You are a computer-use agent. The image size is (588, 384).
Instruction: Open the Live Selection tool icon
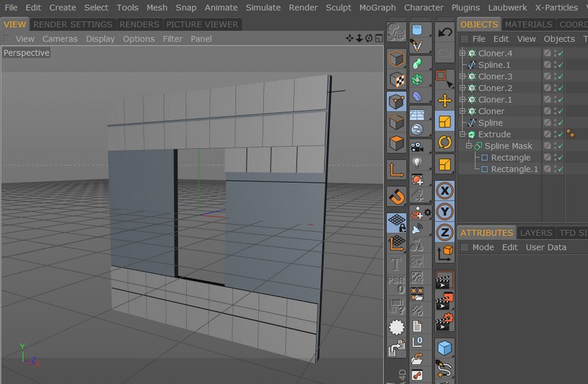coord(445,79)
